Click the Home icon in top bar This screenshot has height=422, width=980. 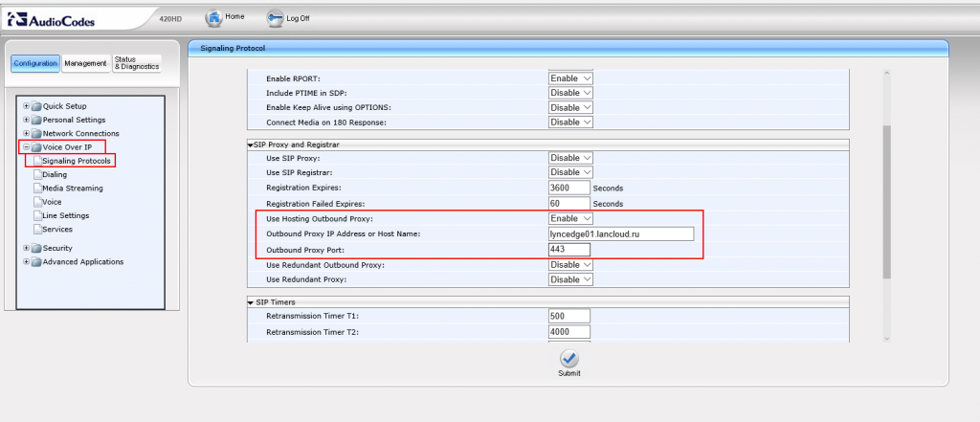(213, 17)
